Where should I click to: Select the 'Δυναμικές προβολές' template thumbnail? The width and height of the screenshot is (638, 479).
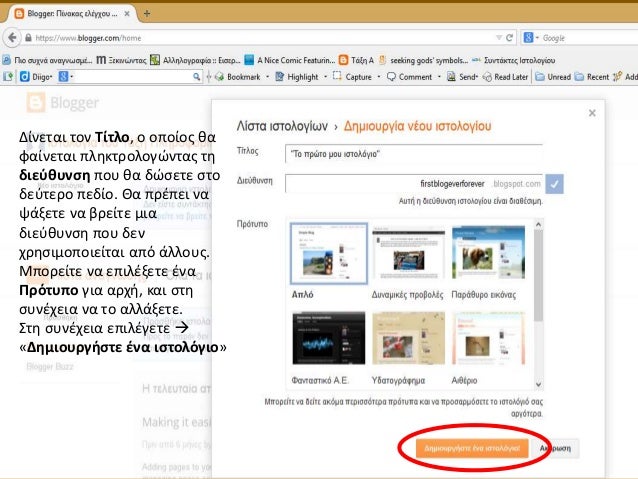pyautogui.click(x=409, y=253)
